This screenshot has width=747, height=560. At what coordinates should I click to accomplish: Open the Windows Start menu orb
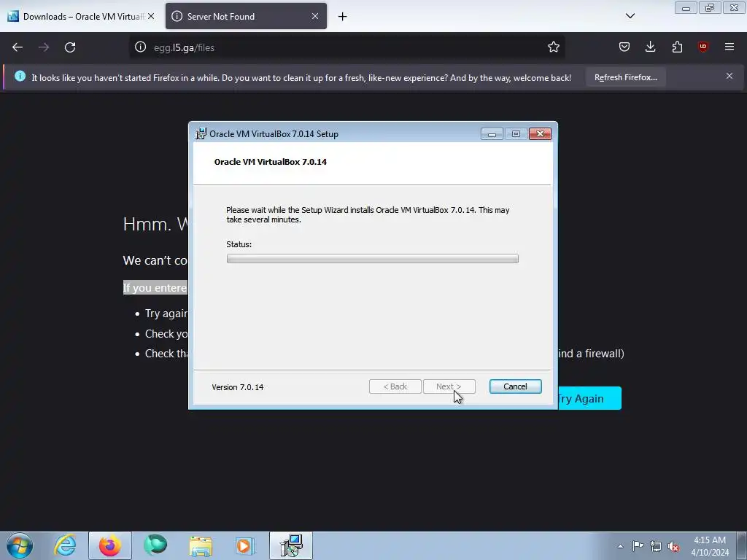pos(20,545)
